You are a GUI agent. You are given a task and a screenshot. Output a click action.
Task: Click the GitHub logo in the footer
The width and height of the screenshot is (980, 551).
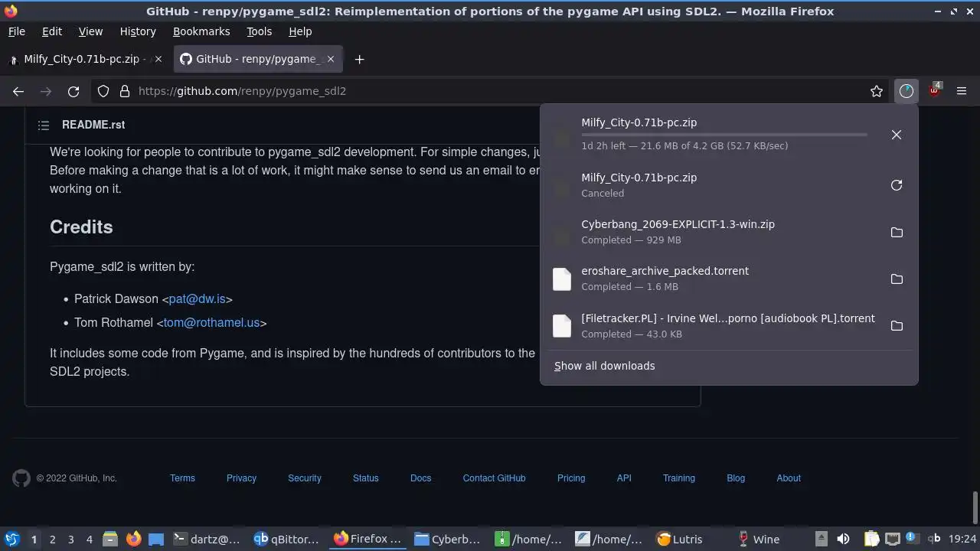pos(21,478)
